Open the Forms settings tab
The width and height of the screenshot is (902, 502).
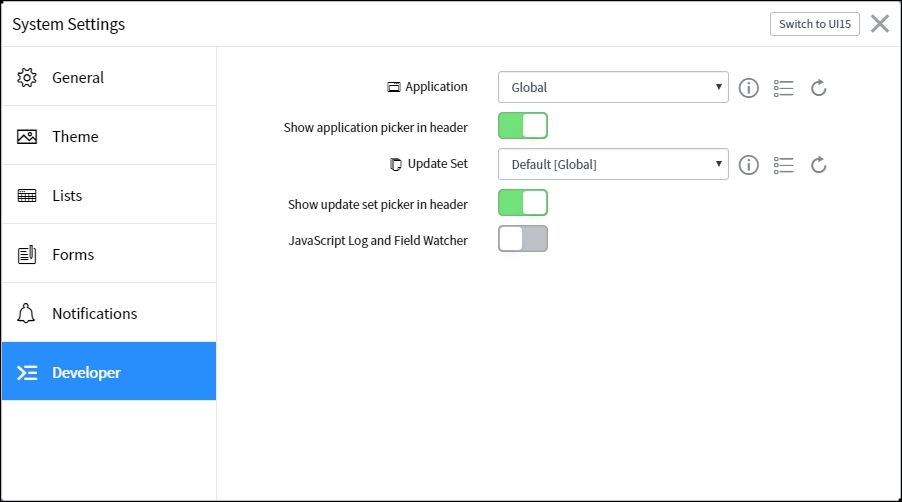coord(109,254)
